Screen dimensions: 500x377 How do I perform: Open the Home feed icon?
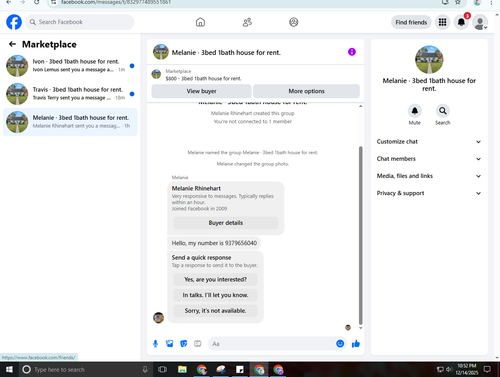pos(200,22)
